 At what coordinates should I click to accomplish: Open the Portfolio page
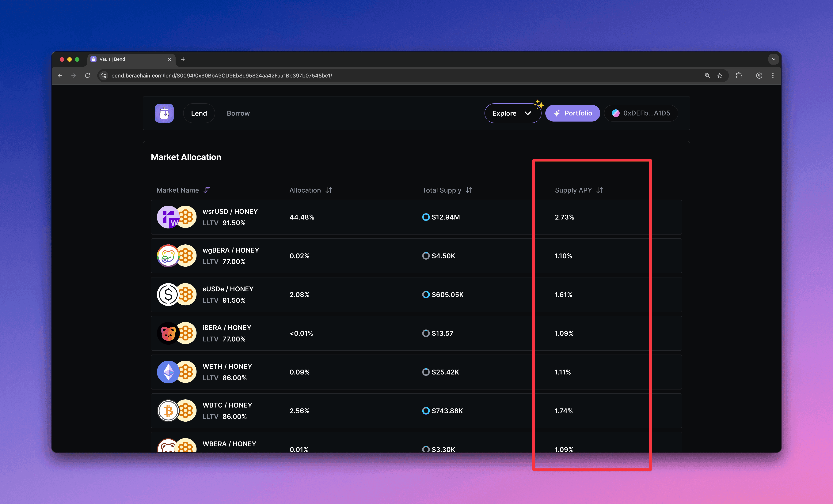(573, 113)
